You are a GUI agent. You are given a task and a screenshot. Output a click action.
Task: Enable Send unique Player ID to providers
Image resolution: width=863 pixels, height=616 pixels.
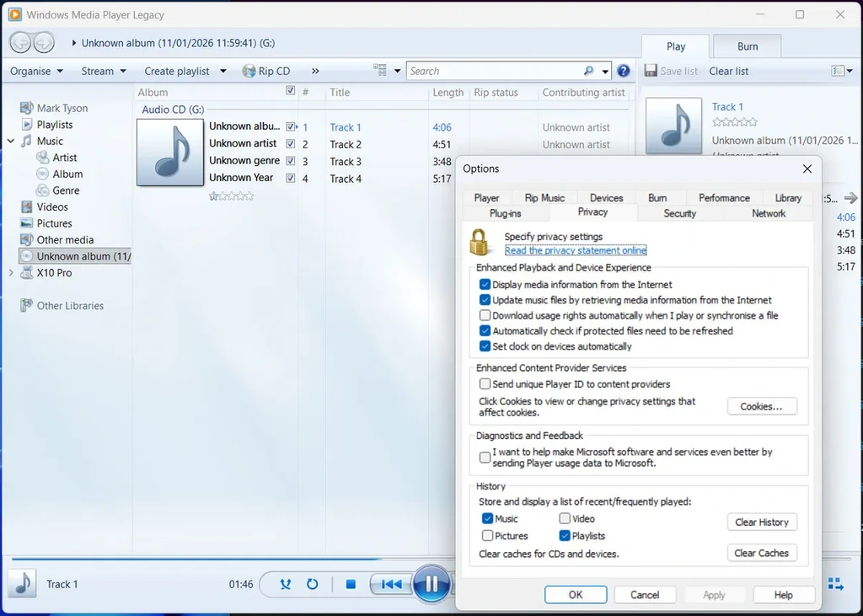tap(485, 383)
